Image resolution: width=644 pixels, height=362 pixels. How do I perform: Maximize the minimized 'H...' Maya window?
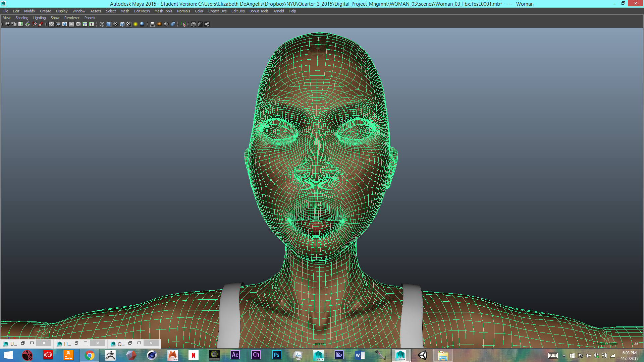pyautogui.click(x=86, y=343)
